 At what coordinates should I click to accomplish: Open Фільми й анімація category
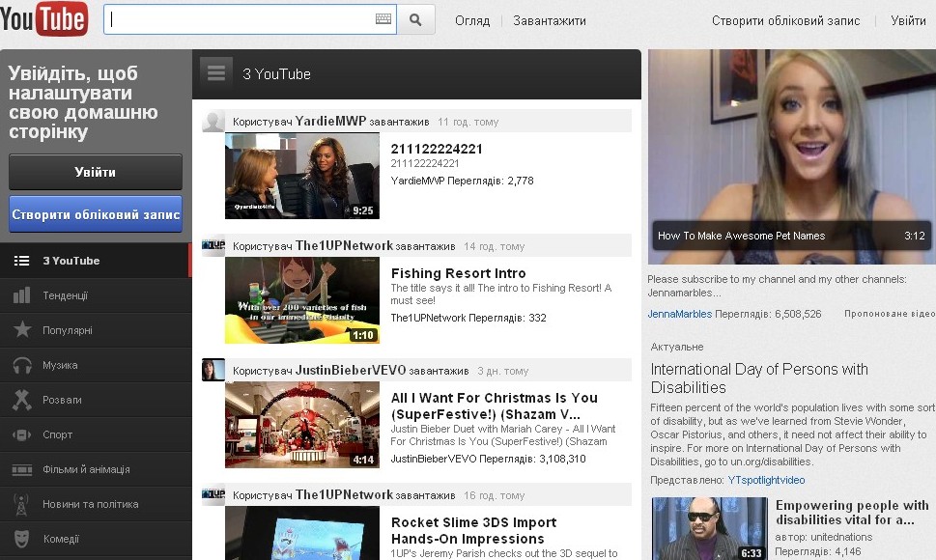(96, 469)
